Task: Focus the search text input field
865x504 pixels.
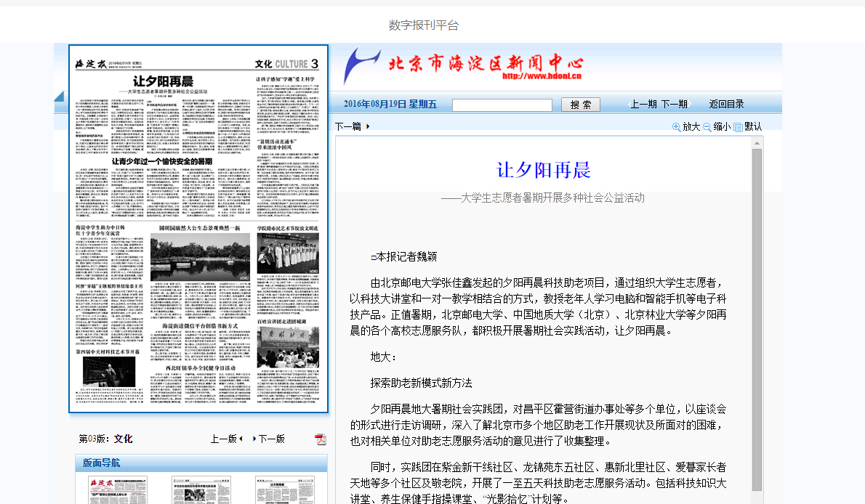Action: (502, 105)
